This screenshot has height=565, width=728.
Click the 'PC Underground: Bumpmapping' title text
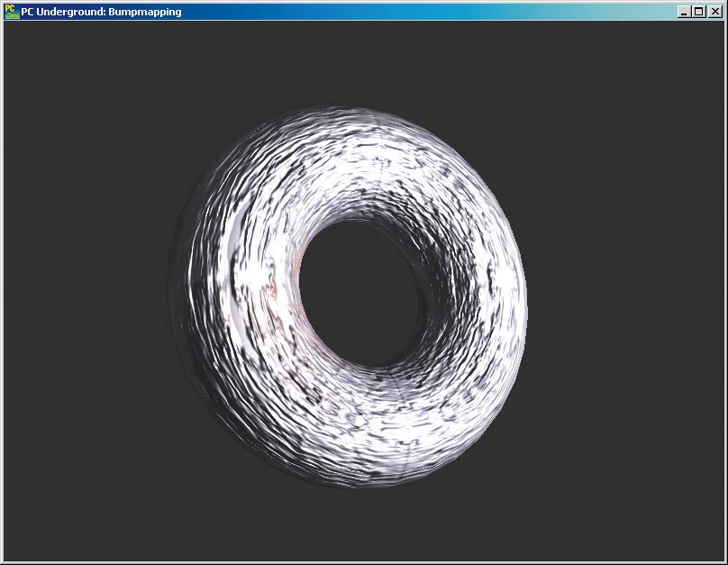click(101, 12)
